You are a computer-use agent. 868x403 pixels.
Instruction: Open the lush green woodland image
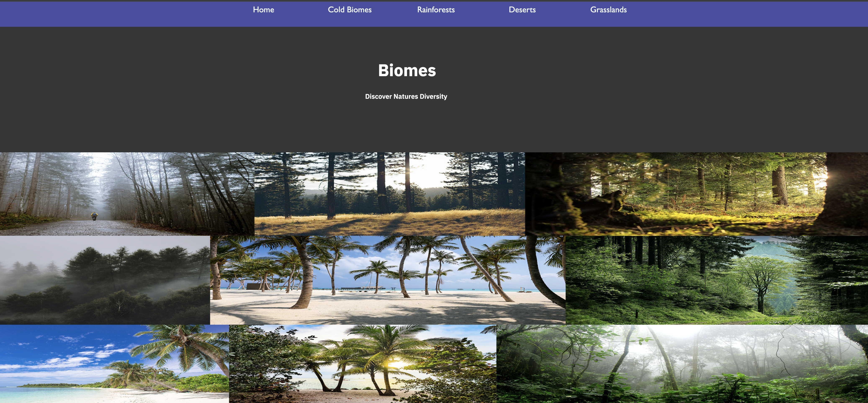[x=716, y=280]
